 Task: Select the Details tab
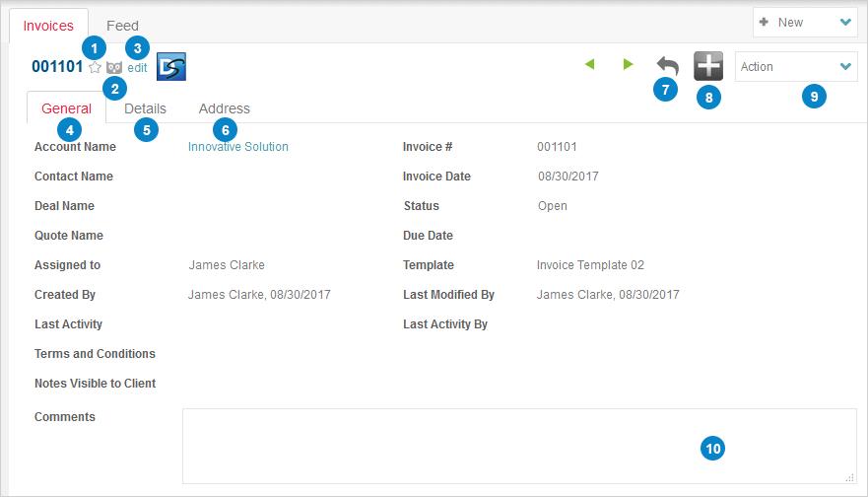pos(145,108)
